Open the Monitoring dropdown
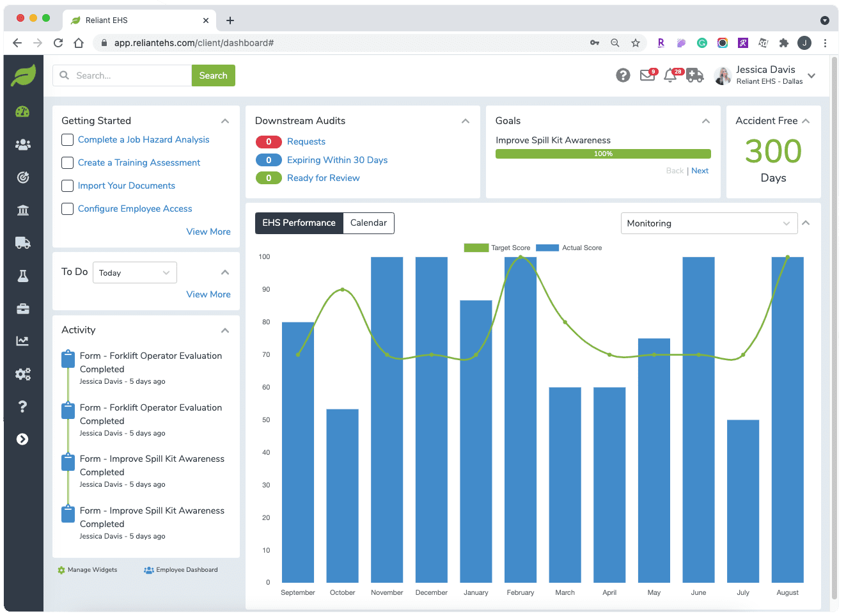Viewport: 846px width, 616px height. (709, 223)
